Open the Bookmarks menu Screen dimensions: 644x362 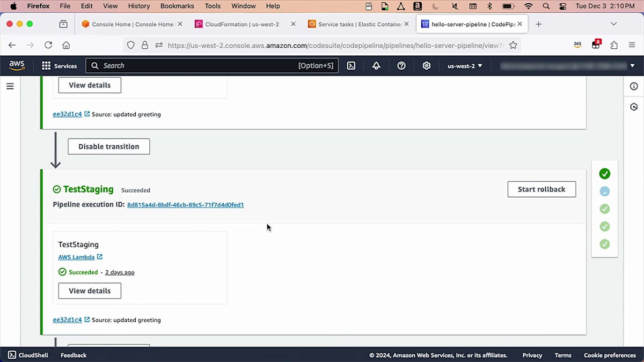tap(177, 6)
